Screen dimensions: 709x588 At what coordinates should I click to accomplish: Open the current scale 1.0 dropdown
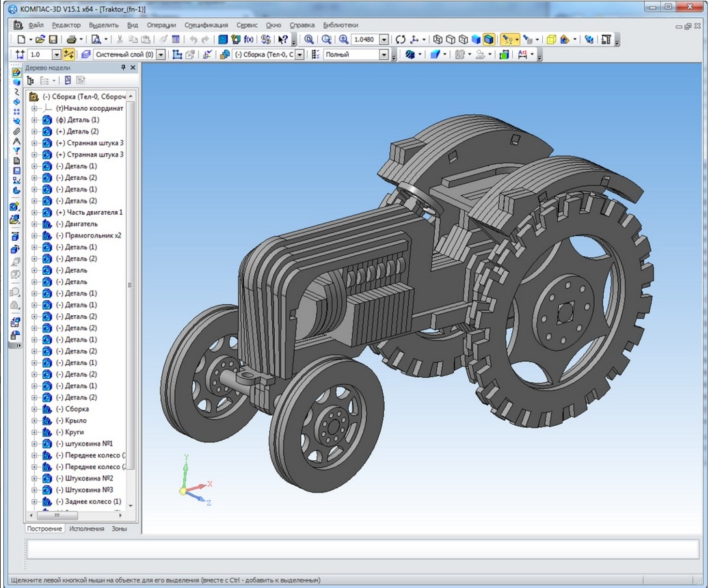coord(57,55)
